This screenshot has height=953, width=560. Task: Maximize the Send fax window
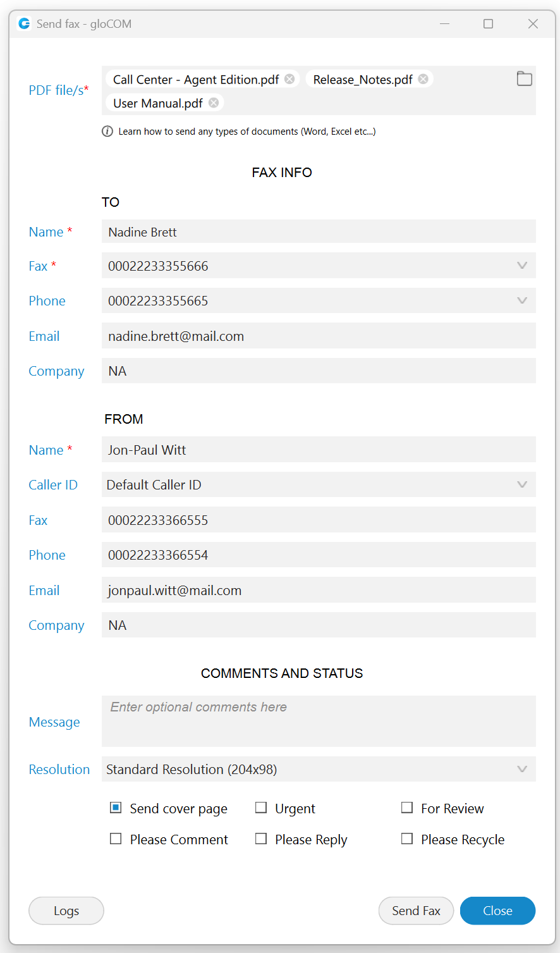[488, 24]
